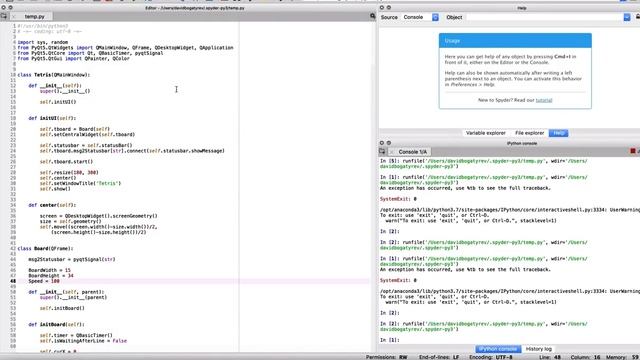Open the console browse tabs icon
Image resolution: width=640 pixels, height=360 pixels.
382,151
